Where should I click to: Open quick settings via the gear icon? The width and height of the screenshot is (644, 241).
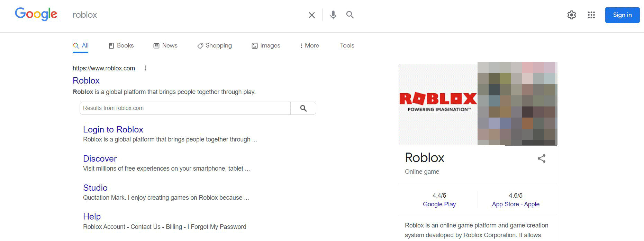tap(571, 15)
